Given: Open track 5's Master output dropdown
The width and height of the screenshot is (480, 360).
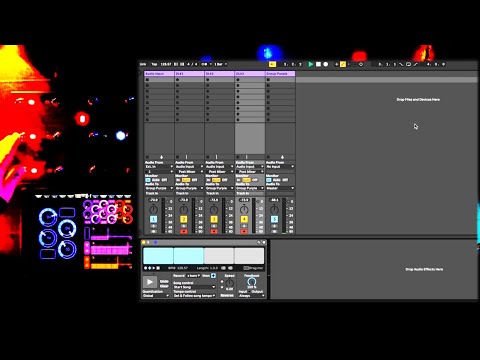Looking at the screenshot, I should (280, 188).
